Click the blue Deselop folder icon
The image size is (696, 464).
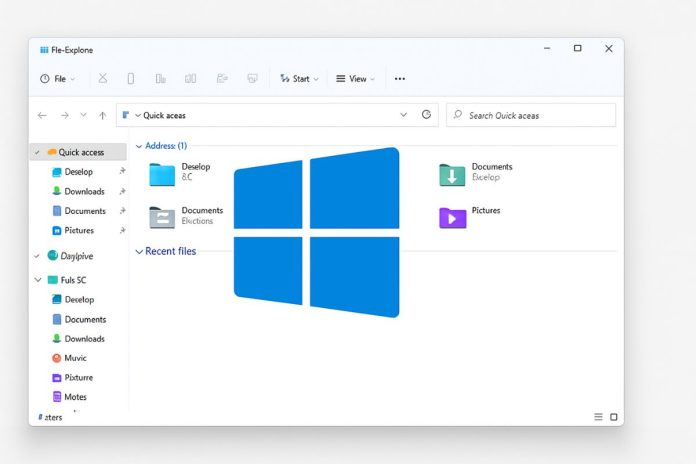click(x=162, y=174)
